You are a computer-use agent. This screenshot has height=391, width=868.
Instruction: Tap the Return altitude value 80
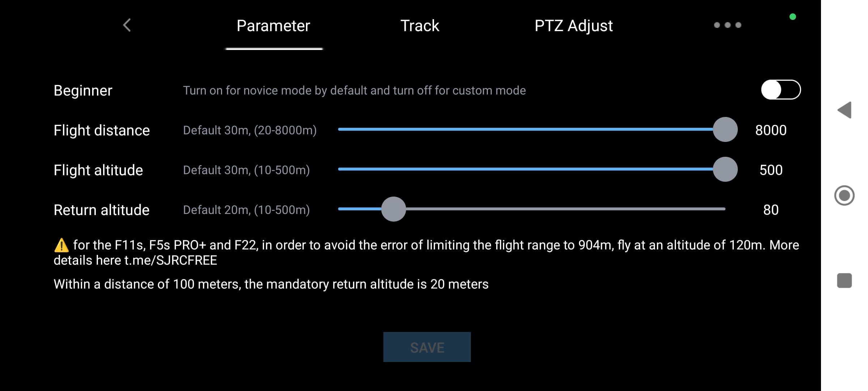point(771,210)
